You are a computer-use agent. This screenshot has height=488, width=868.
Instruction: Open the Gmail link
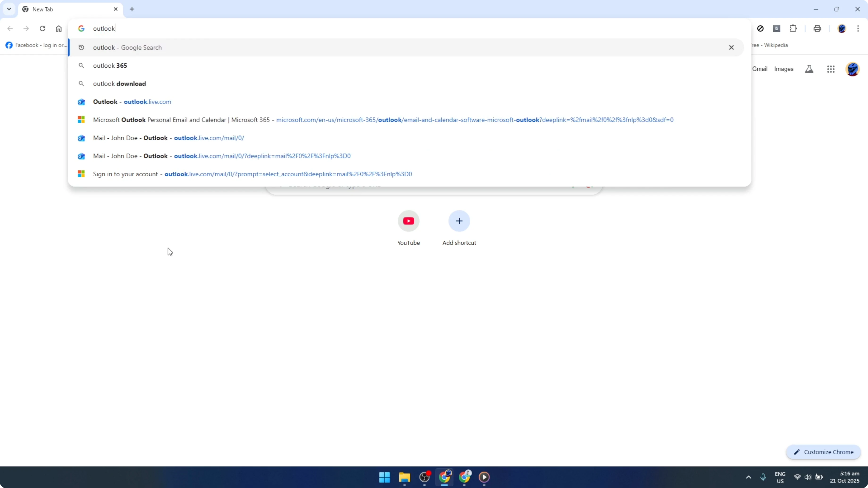tap(760, 69)
